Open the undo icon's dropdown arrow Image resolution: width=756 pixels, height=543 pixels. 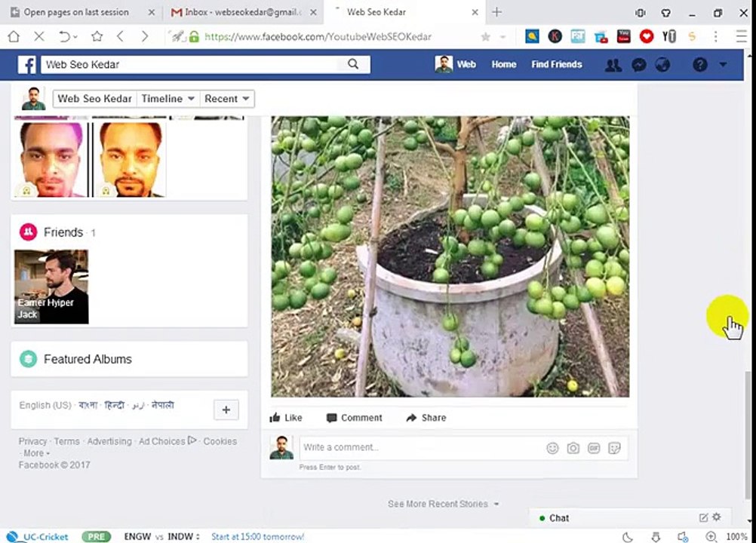[75, 37]
